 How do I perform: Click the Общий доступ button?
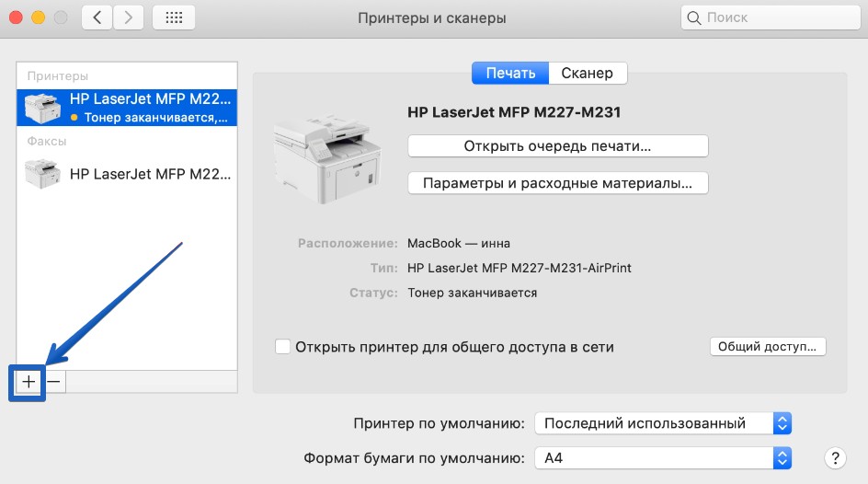coord(768,347)
